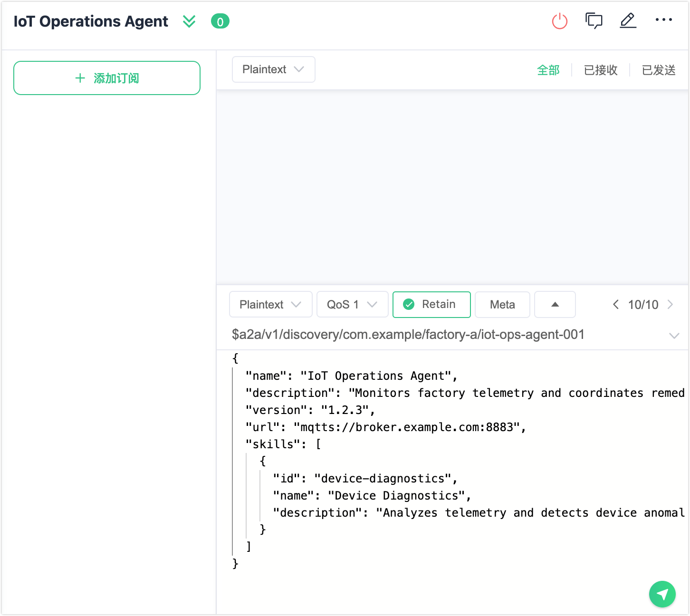The image size is (690, 616).
Task: Switch to the 已发送 tab
Action: point(658,70)
